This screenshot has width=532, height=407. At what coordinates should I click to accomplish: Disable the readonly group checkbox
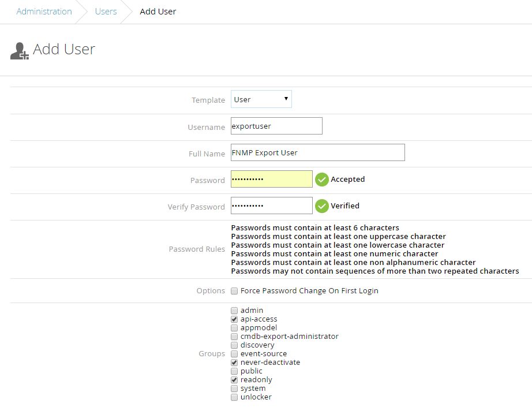(x=234, y=380)
